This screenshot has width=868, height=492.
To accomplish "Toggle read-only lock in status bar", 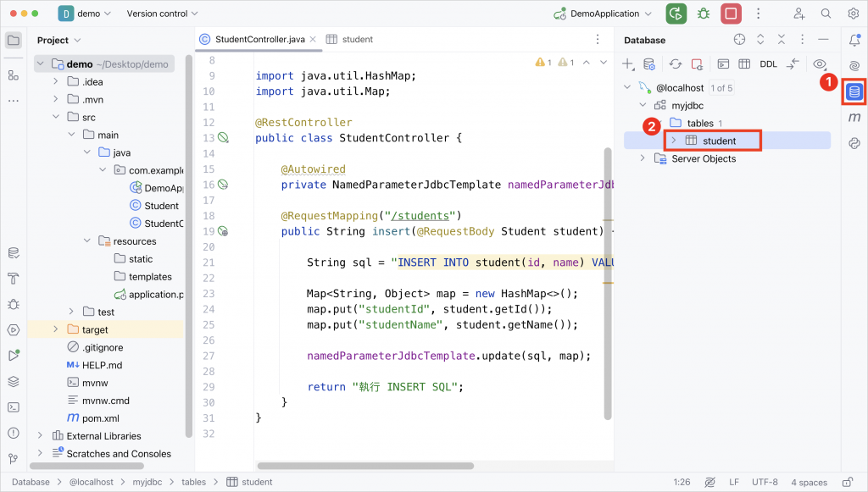I will point(847,482).
